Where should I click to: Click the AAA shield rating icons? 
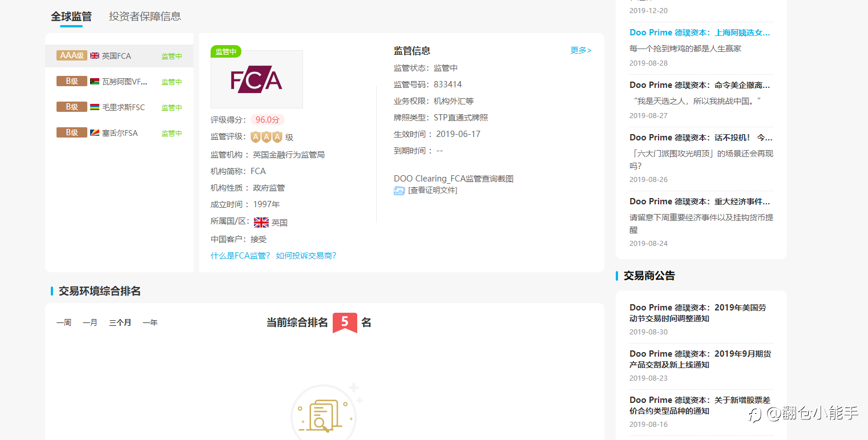point(267,137)
